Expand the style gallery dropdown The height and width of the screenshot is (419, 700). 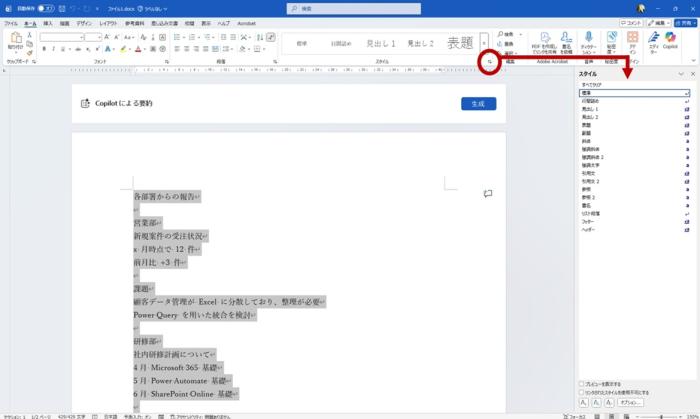coord(485,52)
